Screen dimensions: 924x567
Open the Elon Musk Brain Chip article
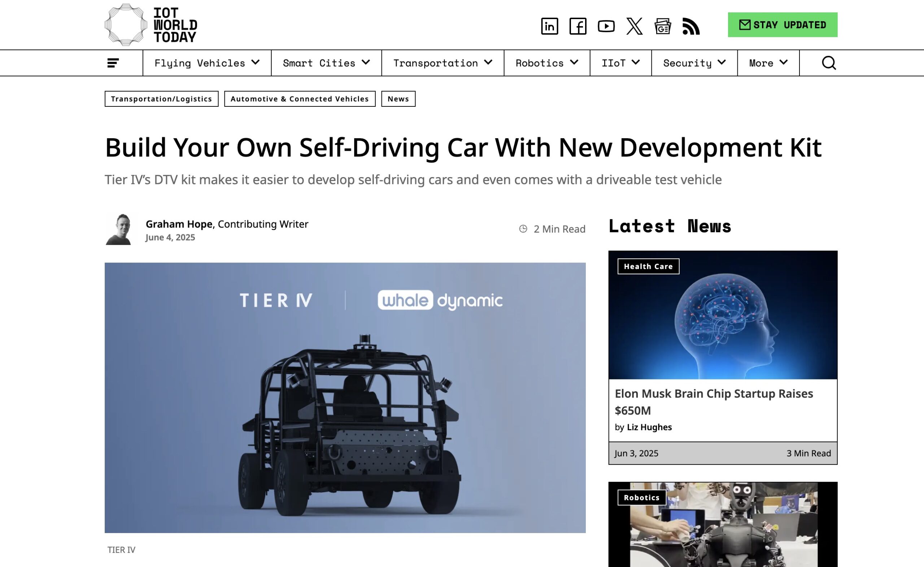pyautogui.click(x=714, y=402)
